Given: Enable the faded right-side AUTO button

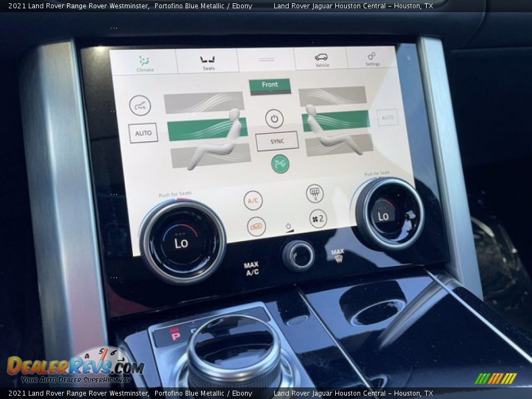Looking at the screenshot, I should 387,117.
